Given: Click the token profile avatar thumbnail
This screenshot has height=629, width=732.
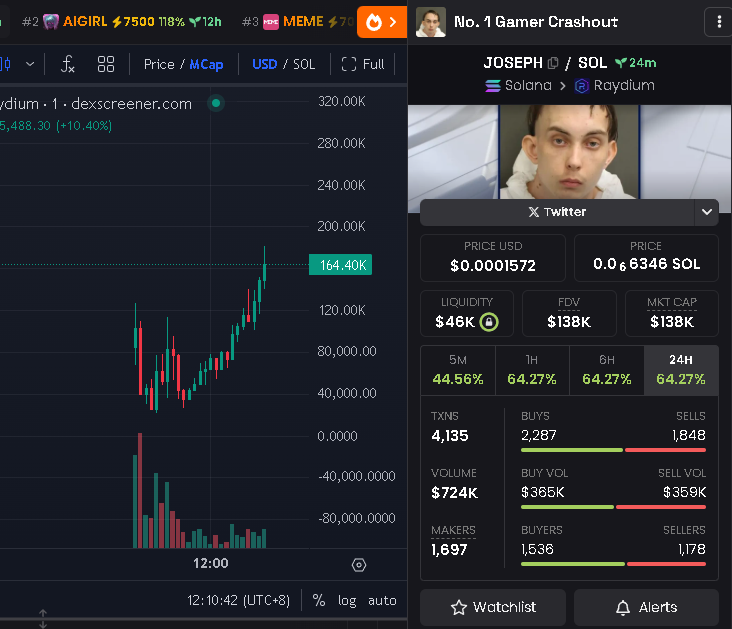Looking at the screenshot, I should pos(430,22).
